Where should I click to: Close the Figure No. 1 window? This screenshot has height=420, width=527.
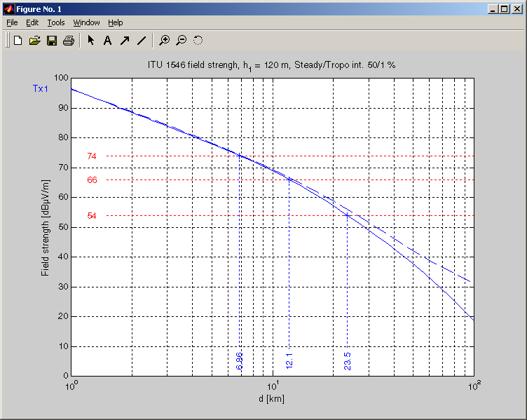click(517, 9)
